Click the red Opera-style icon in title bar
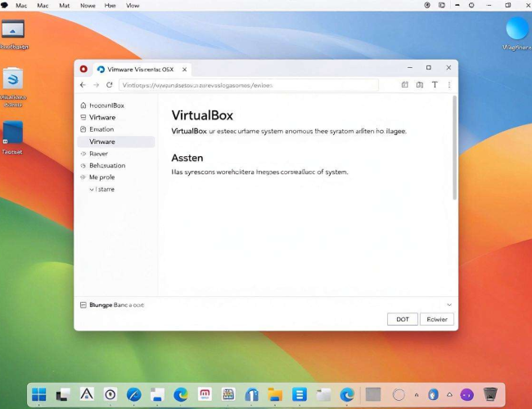 pyautogui.click(x=83, y=70)
